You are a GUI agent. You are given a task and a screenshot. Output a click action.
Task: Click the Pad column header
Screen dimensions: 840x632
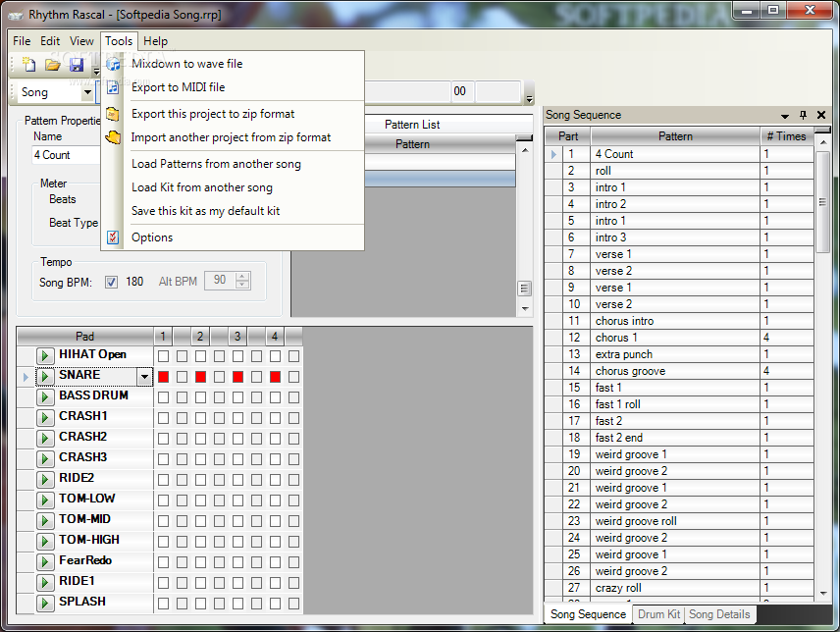[x=84, y=337]
